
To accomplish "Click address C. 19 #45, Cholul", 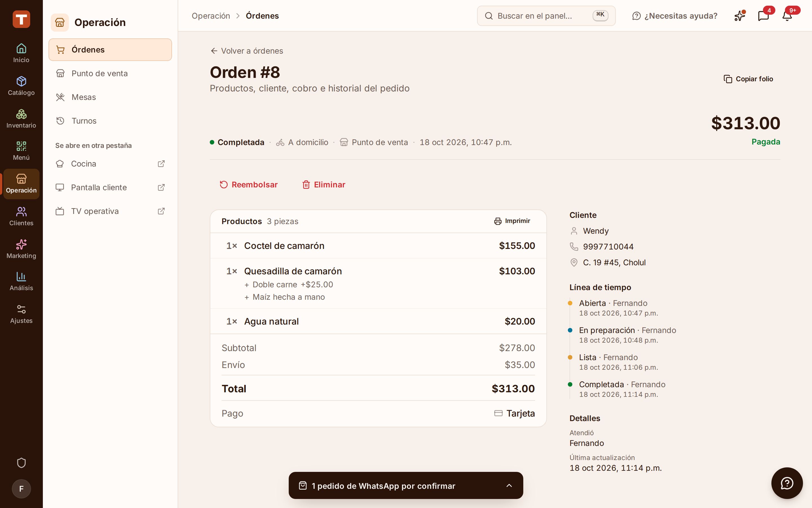I will [614, 262].
